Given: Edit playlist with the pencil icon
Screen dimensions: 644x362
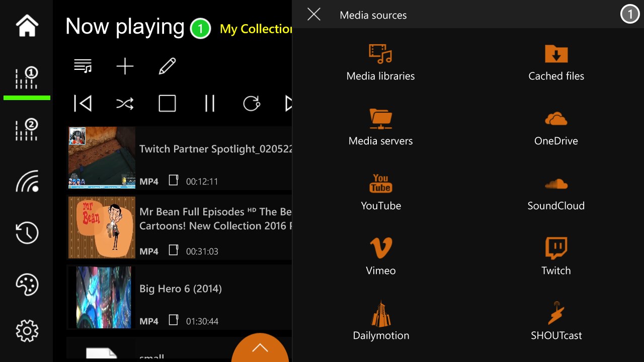Looking at the screenshot, I should click(x=167, y=66).
